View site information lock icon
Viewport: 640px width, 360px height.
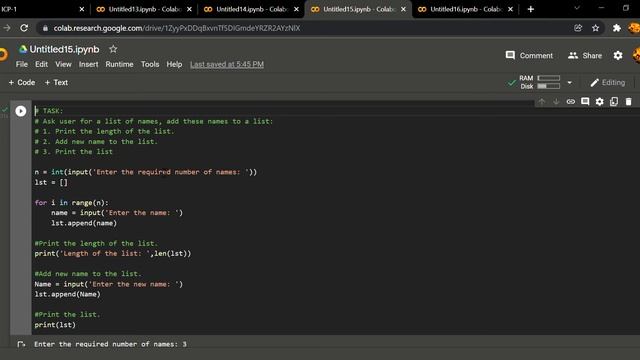coord(45,28)
